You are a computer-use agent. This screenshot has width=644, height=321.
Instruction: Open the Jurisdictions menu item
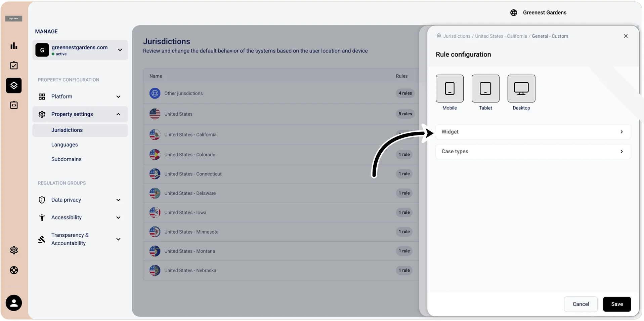pyautogui.click(x=80, y=130)
